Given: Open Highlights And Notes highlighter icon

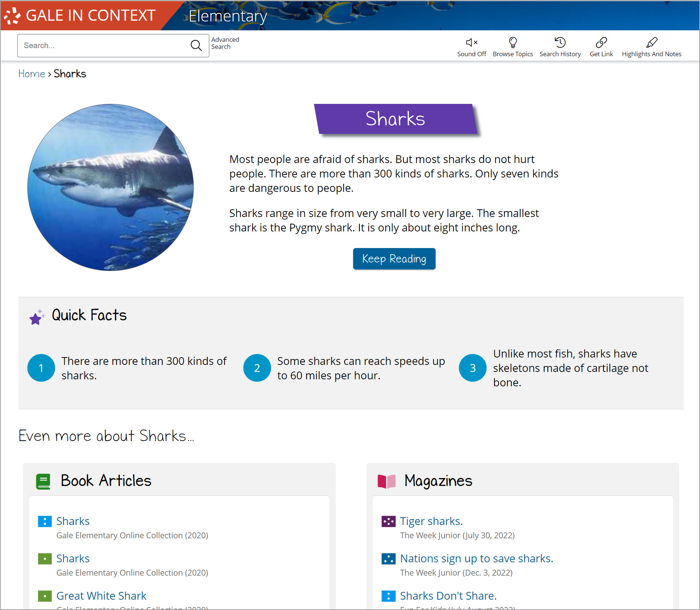Looking at the screenshot, I should click(651, 43).
